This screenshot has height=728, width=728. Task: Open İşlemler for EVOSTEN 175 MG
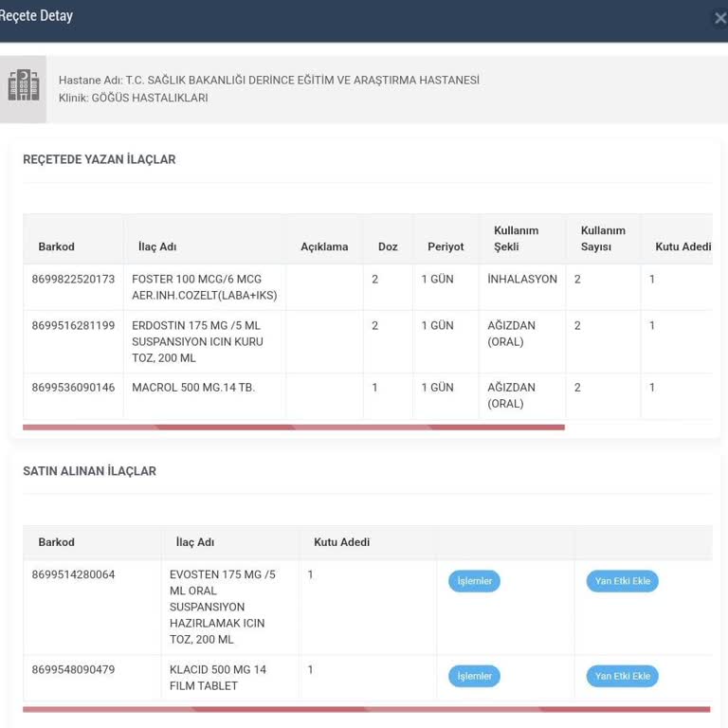[x=474, y=581]
